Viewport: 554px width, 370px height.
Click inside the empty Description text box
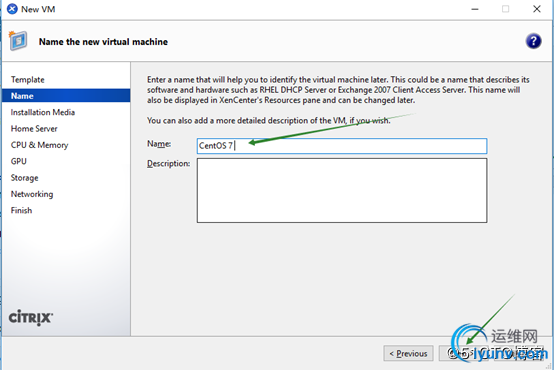click(342, 190)
